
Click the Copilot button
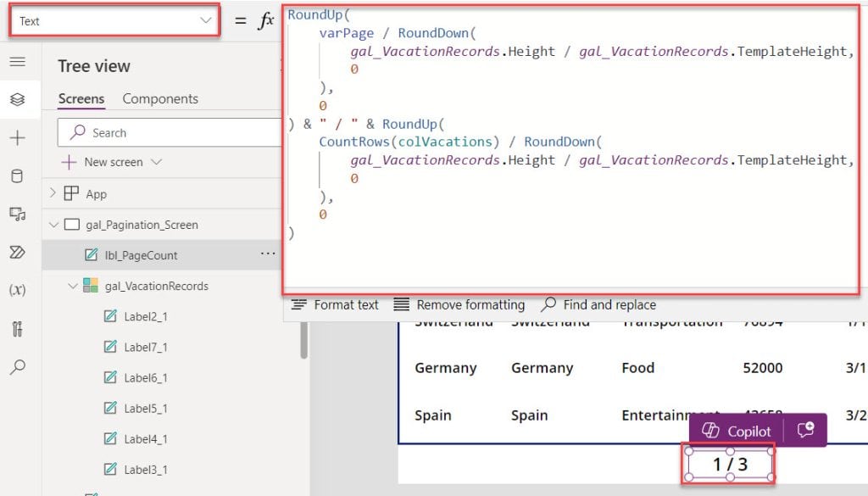737,432
